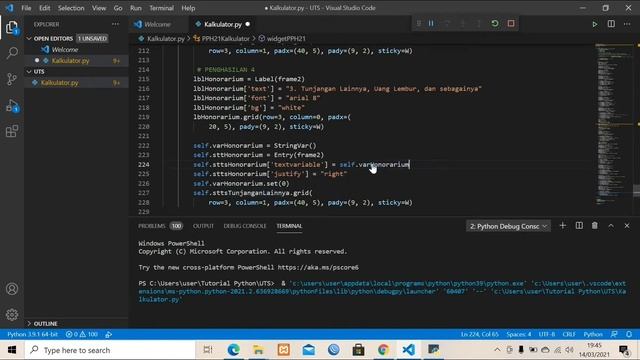640x360 pixels.
Task: Open Source Control view
Action: (12, 79)
